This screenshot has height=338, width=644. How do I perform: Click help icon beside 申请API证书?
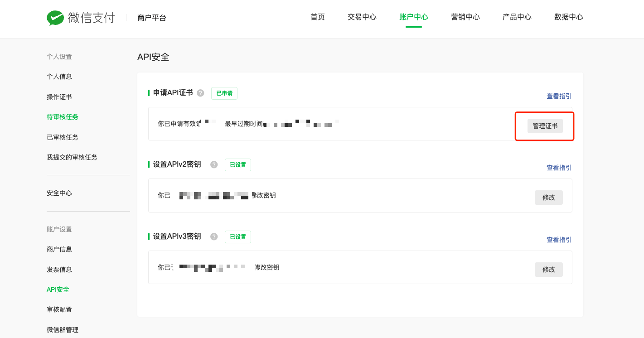[200, 93]
